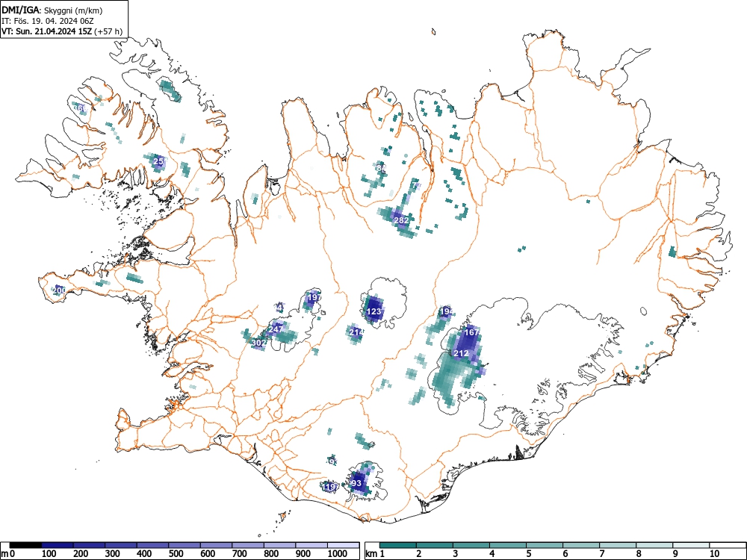Click the '1000' tick on the metre legend
The height and width of the screenshot is (560, 747).
pos(338,554)
